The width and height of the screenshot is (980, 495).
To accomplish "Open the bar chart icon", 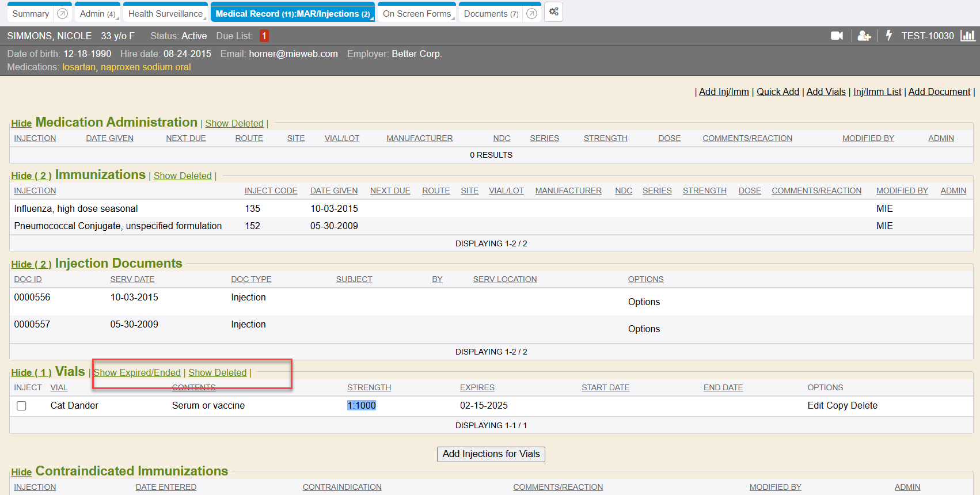I will coord(968,36).
